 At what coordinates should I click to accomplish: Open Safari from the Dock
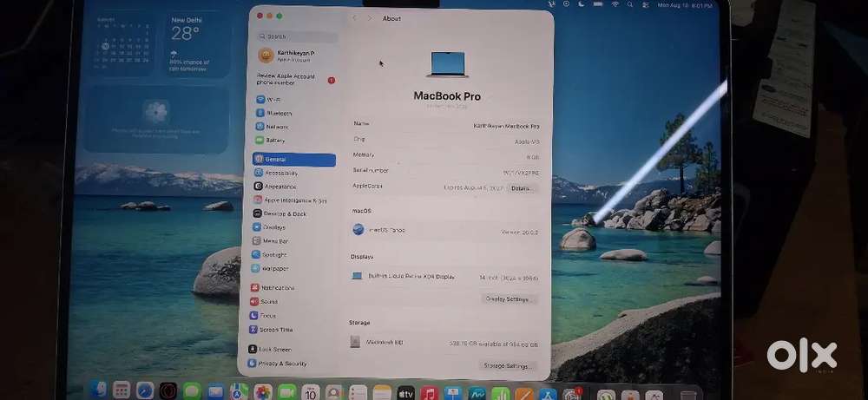coord(145,390)
